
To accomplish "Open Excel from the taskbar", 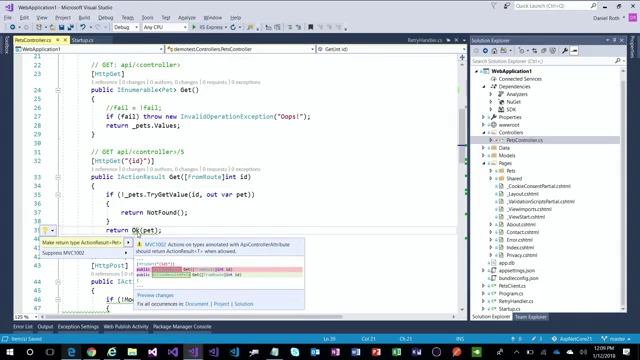I will pos(396,352).
